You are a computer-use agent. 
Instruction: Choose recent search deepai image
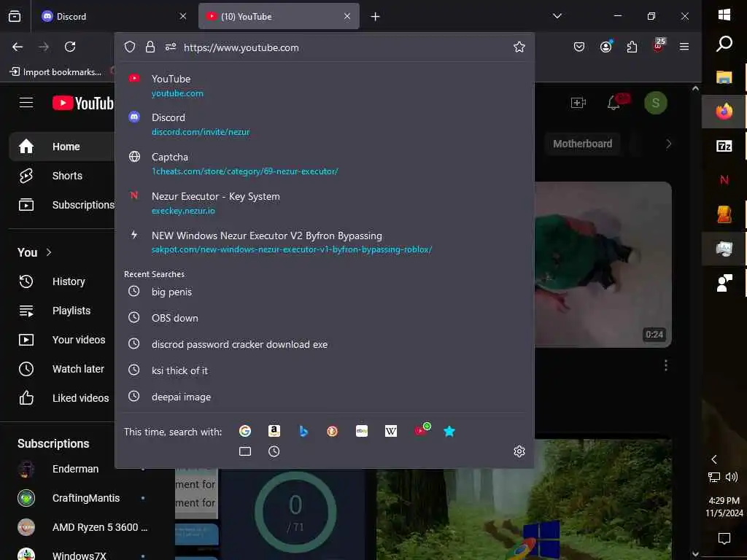tap(325, 396)
